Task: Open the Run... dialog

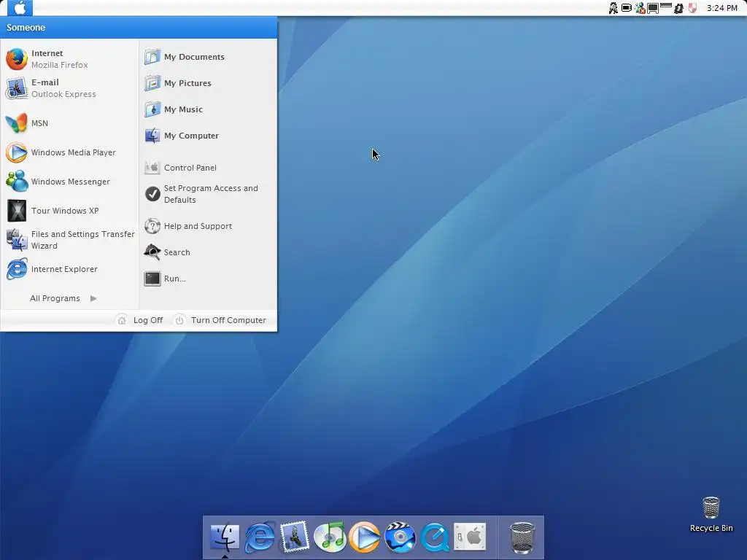Action: [x=208, y=279]
